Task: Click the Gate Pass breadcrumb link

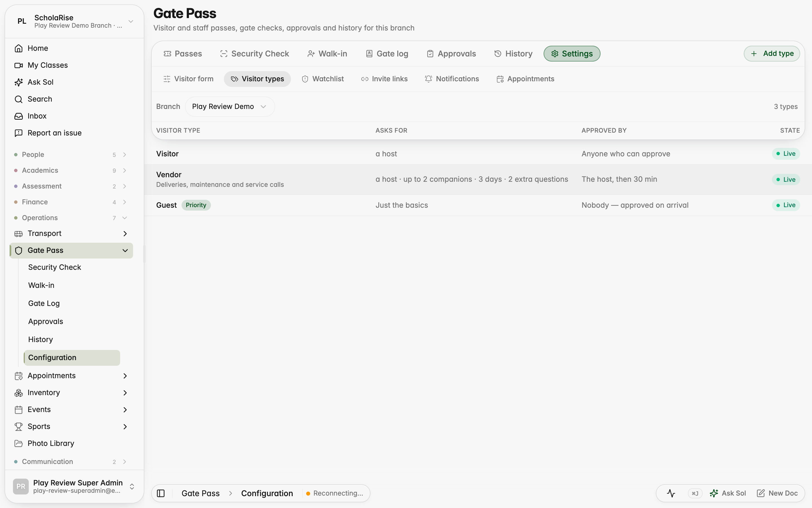Action: (x=200, y=493)
